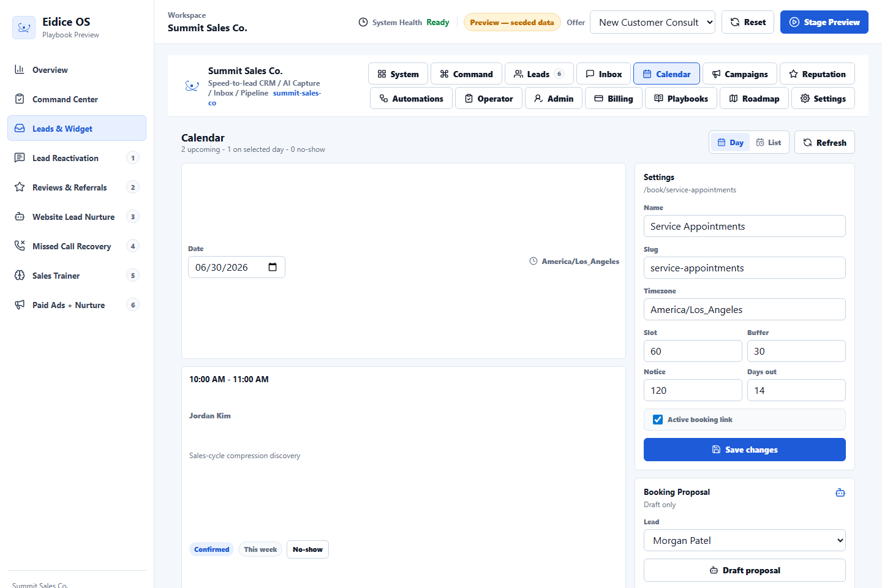
Task: Click the Booking Proposal bot icon
Action: click(840, 492)
